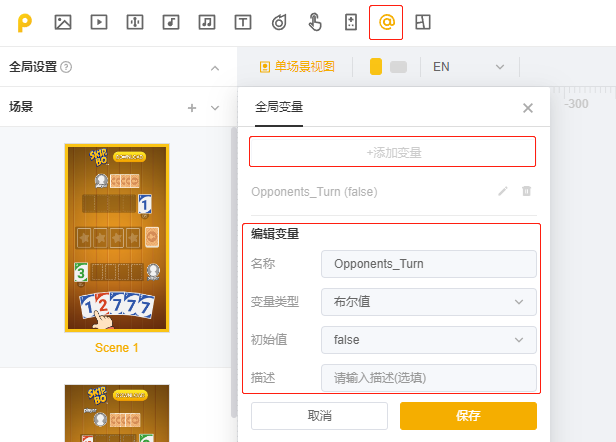Collapse the 全局设置 section
Screen dimensions: 616x442
coord(215,68)
